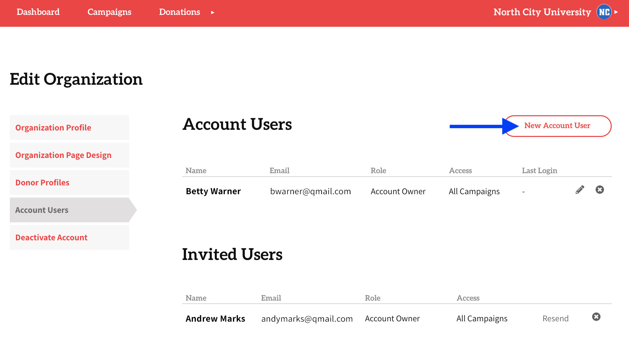The image size is (629, 364).
Task: Sort by the Last Login column
Action: click(x=539, y=170)
